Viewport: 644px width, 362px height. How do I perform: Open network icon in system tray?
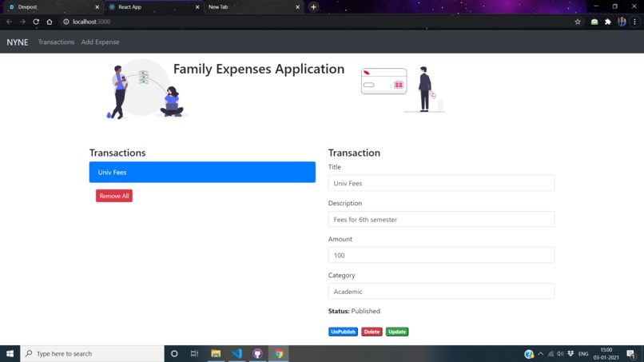click(551, 353)
